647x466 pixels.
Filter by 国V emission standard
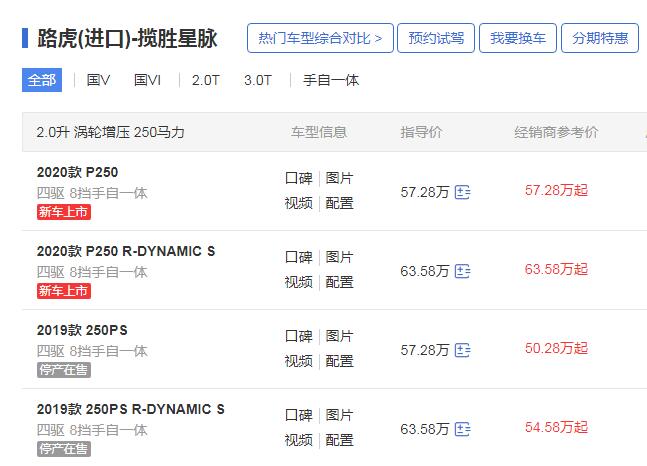[x=98, y=80]
